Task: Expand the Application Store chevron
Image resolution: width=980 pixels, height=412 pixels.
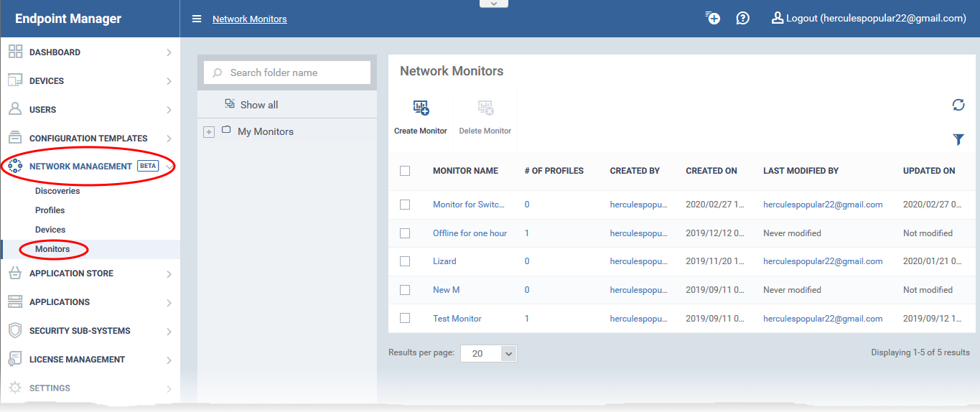Action: 169,274
